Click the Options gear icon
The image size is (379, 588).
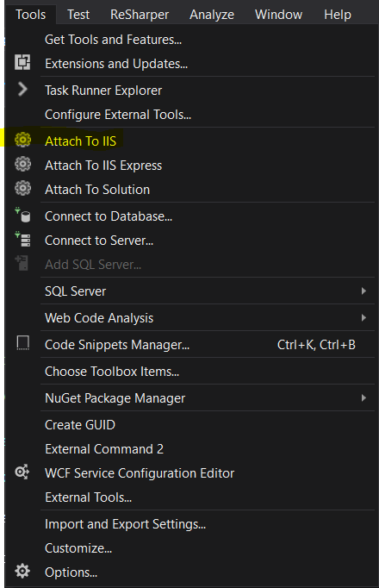22,571
